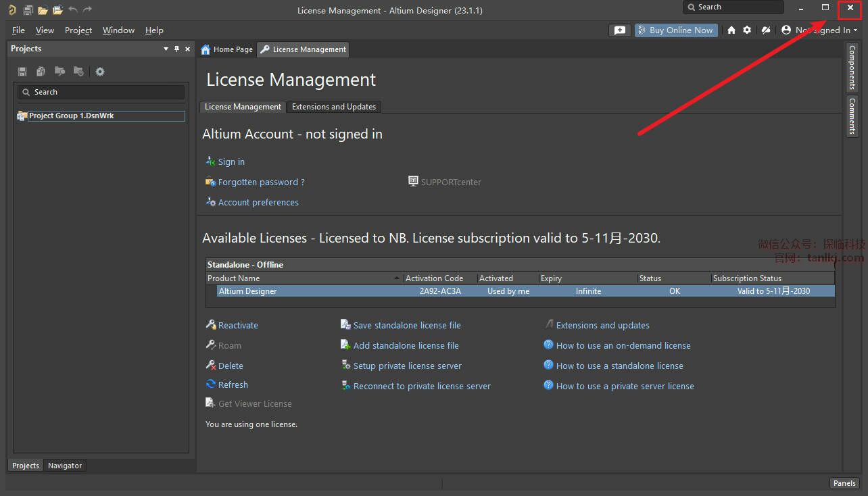Open the Window menu

click(118, 30)
